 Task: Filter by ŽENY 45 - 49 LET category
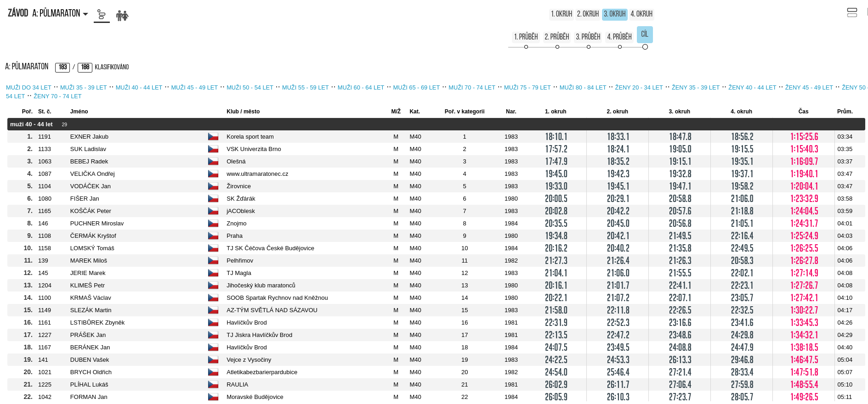tap(809, 88)
